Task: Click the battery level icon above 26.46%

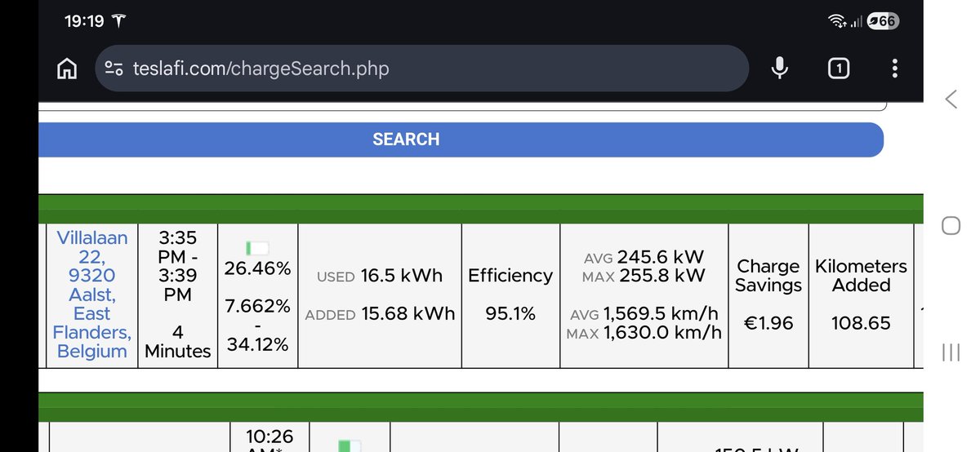Action: (x=257, y=248)
